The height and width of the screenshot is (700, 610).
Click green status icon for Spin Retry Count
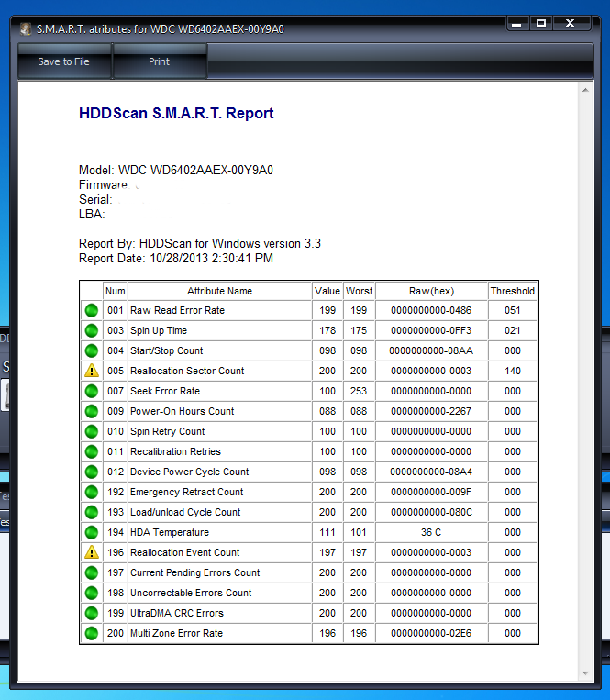click(92, 431)
